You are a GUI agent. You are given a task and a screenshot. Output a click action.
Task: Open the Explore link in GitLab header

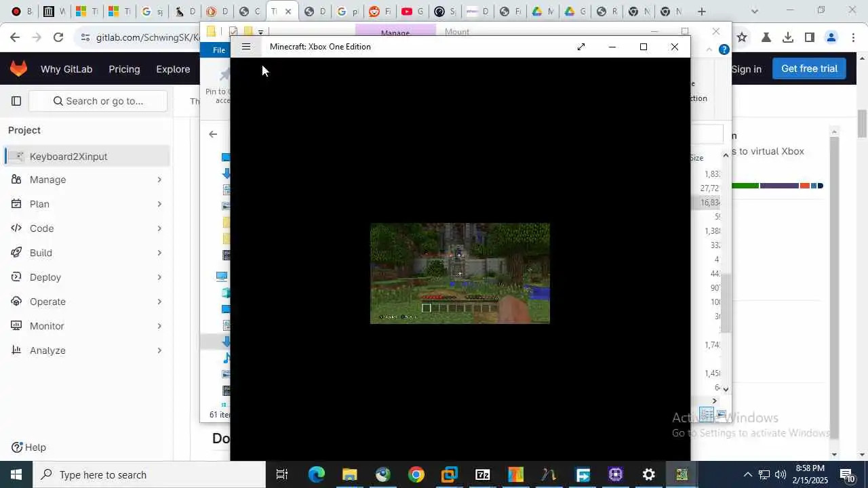173,69
